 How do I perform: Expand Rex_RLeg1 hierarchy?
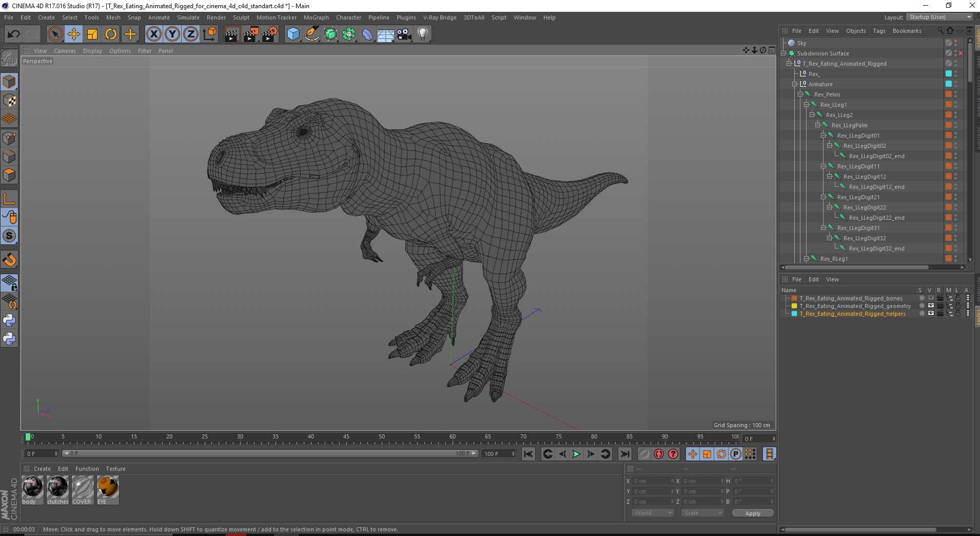[x=806, y=259]
